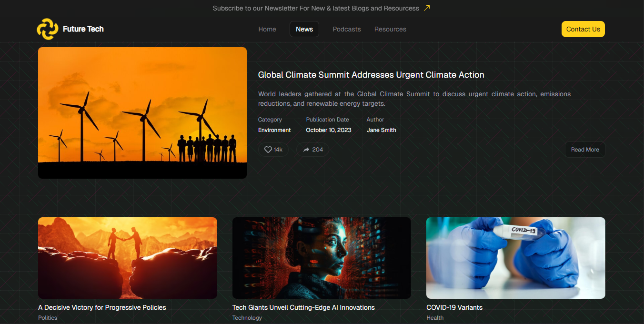Open the handshake Progressive Policies thumbnail
This screenshot has height=324, width=644.
(128, 258)
